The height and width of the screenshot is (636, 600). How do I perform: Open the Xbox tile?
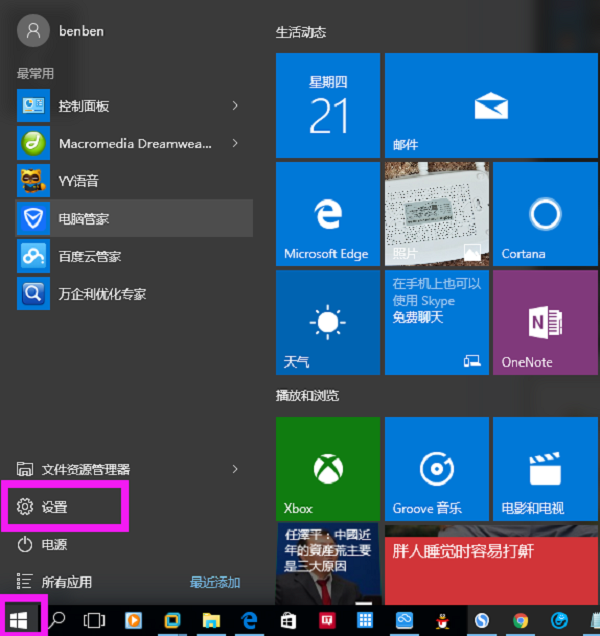pyautogui.click(x=328, y=469)
